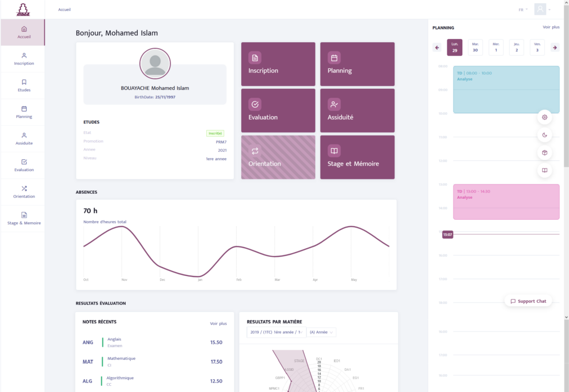Open the user account menu in header
This screenshot has width=569, height=392.
click(x=542, y=9)
